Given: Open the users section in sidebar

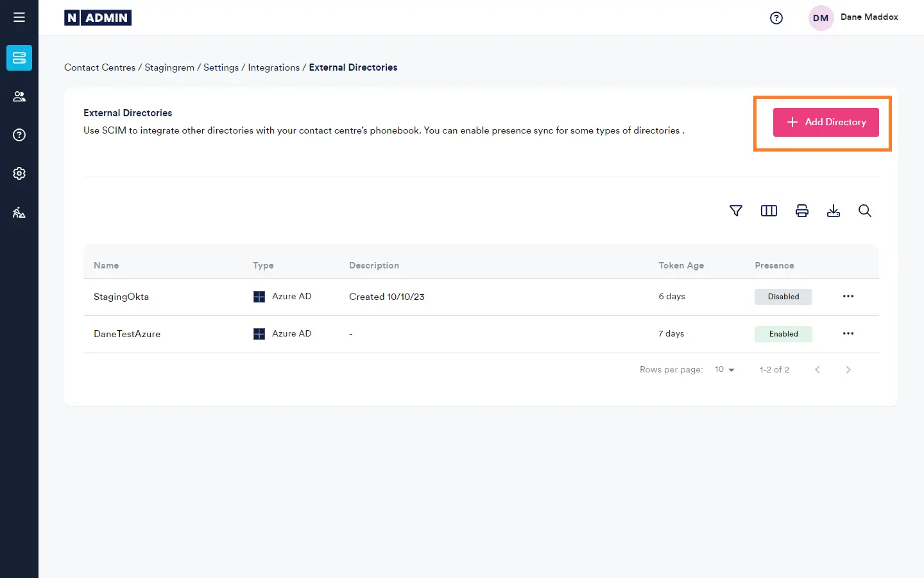Looking at the screenshot, I should click(x=19, y=96).
